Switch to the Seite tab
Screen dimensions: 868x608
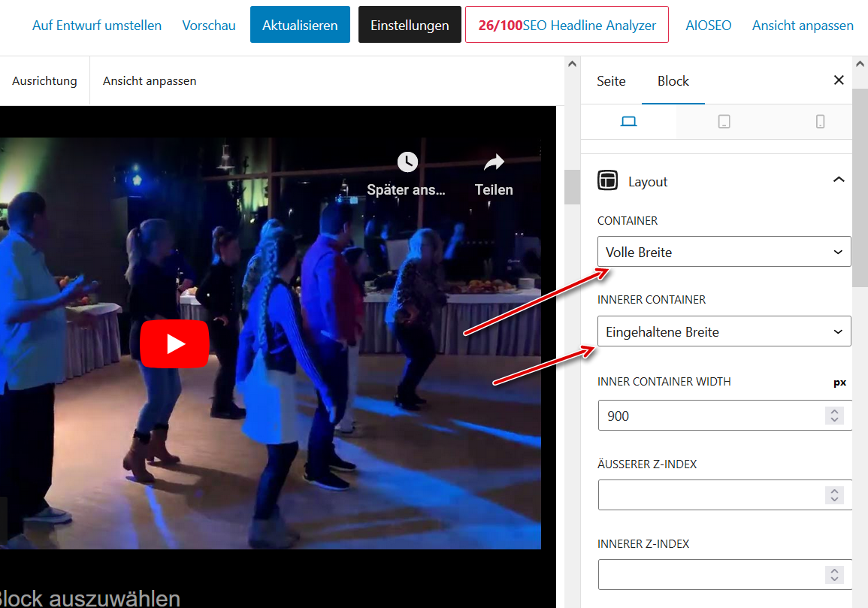pos(611,81)
